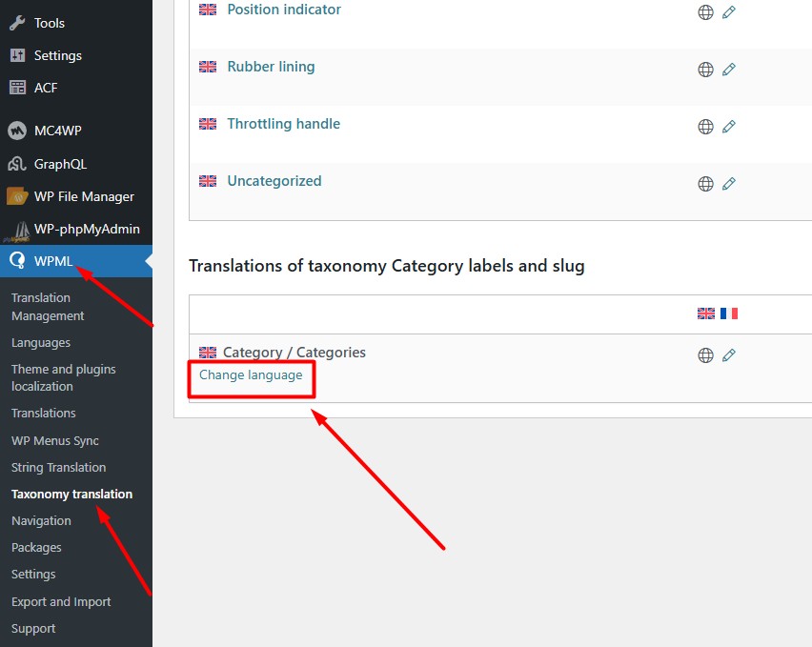
Task: Click the Category / Categories label text
Action: [x=294, y=353]
